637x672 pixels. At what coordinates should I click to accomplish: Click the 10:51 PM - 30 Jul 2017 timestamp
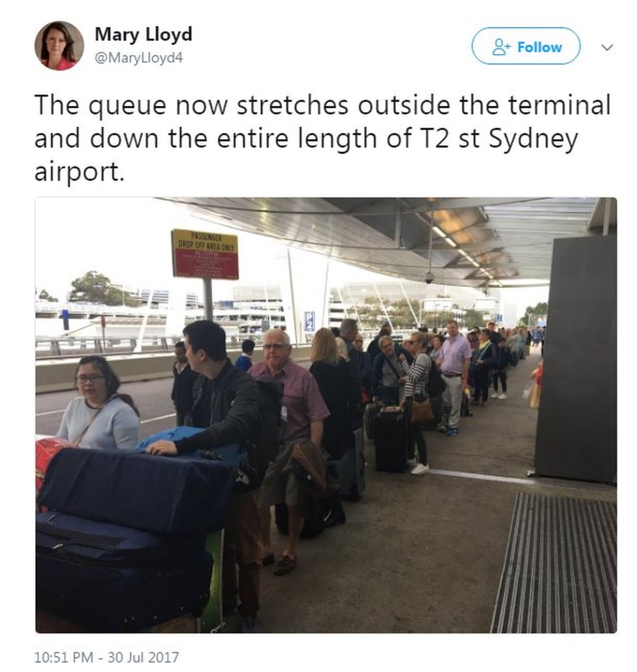click(x=106, y=657)
